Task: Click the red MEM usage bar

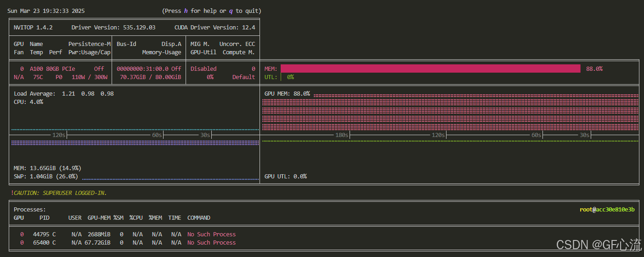Action: [431, 69]
